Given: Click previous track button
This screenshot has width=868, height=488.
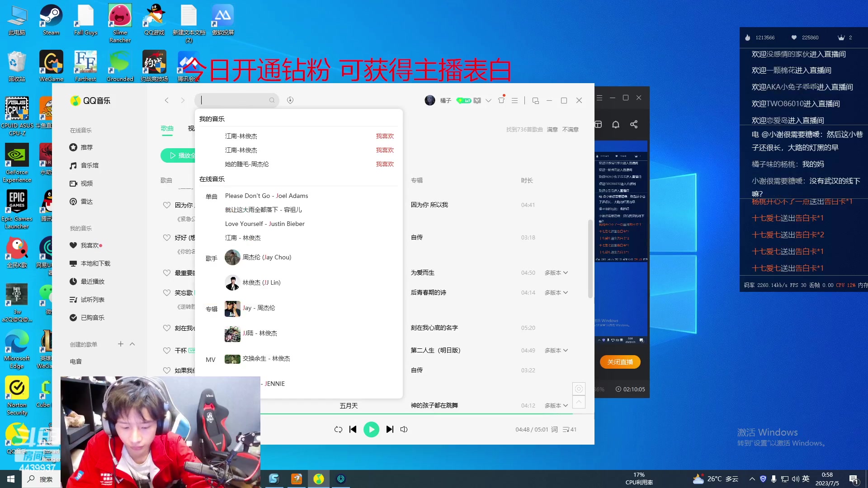Looking at the screenshot, I should coord(353,429).
